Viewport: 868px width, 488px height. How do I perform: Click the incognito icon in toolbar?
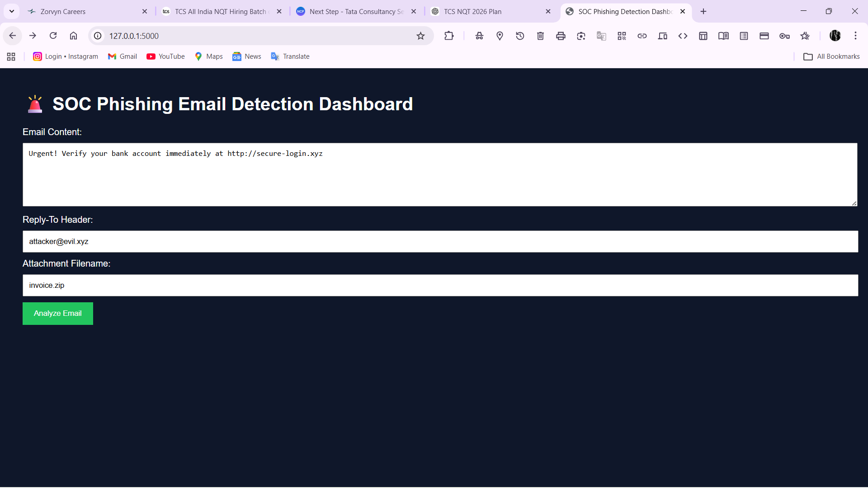(479, 36)
